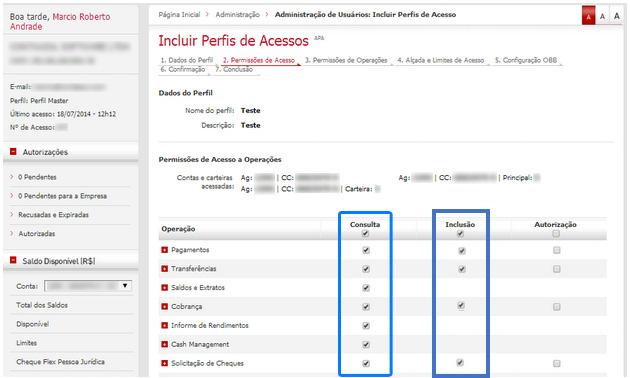
Task: Select medium font size A button
Action: pos(602,16)
